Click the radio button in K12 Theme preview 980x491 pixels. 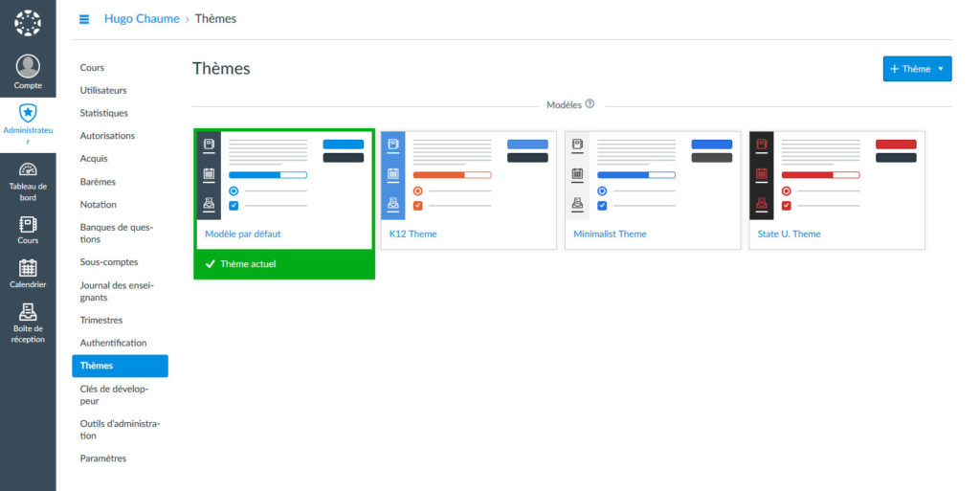pos(417,191)
